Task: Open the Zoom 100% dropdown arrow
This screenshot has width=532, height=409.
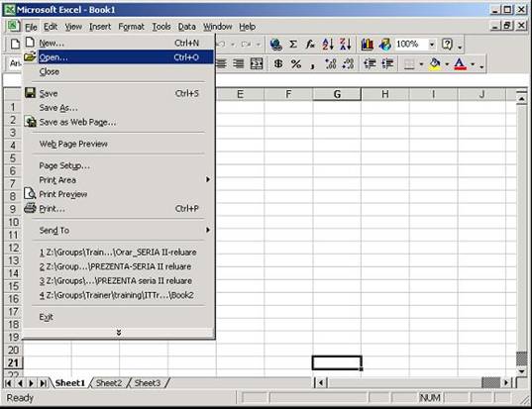Action: 432,45
